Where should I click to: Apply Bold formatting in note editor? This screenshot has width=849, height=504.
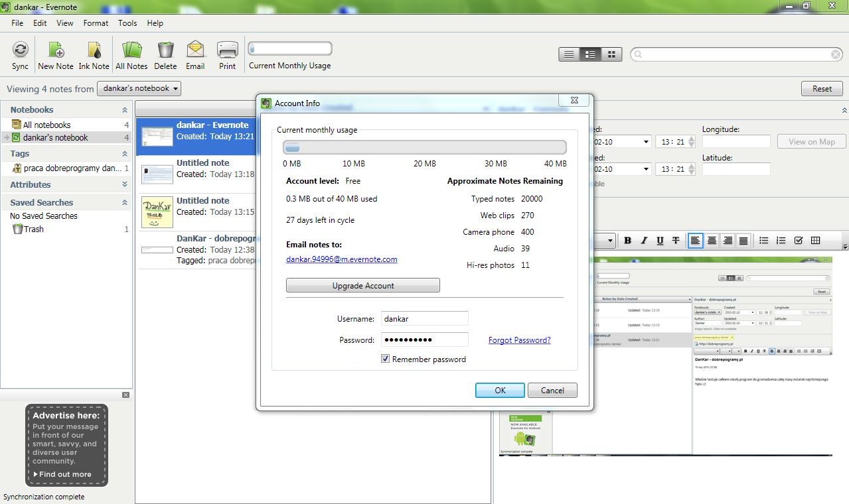click(x=627, y=241)
